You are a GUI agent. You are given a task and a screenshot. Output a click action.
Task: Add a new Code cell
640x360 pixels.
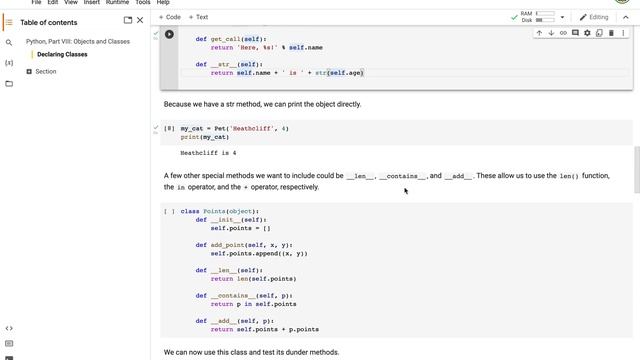[x=169, y=17]
